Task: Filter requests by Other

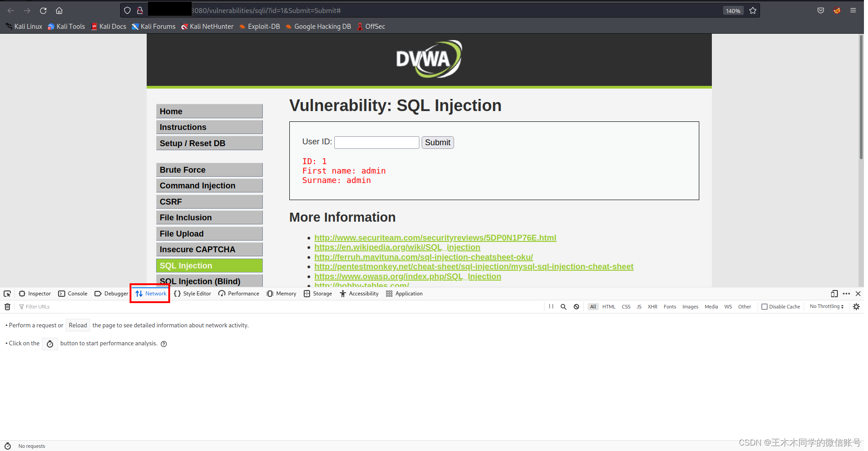Action: click(x=745, y=307)
